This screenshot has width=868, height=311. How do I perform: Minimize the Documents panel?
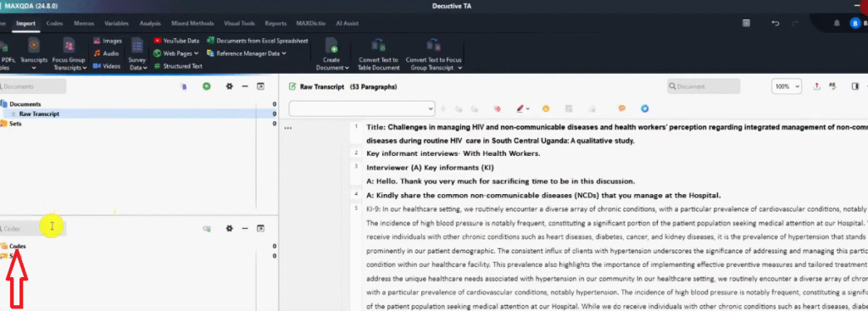245,86
